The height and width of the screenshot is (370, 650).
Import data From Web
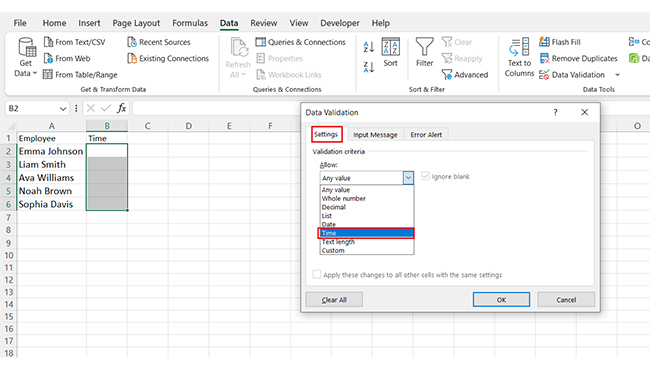click(x=67, y=58)
